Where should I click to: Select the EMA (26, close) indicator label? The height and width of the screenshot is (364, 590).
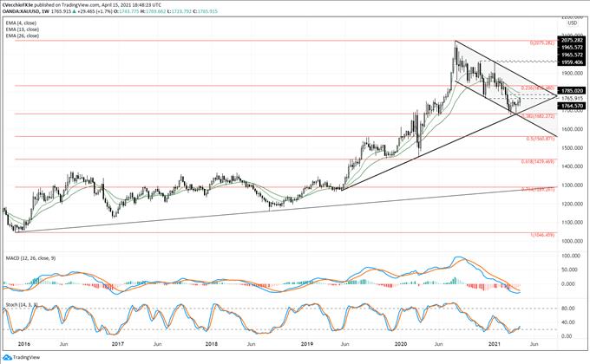pos(23,36)
